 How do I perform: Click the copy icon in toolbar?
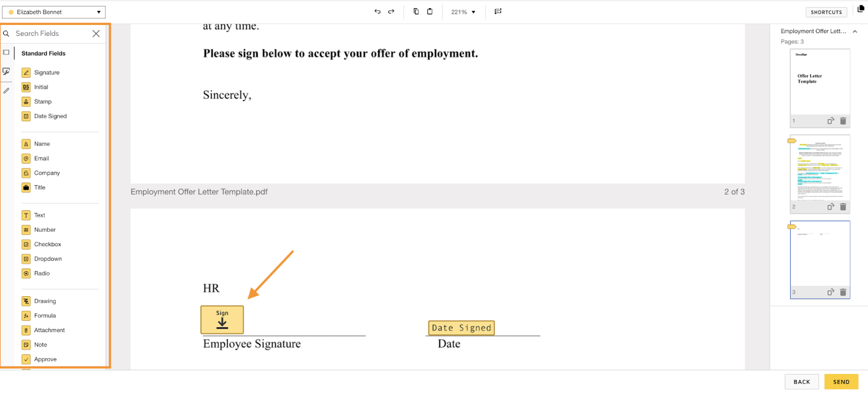[416, 11]
